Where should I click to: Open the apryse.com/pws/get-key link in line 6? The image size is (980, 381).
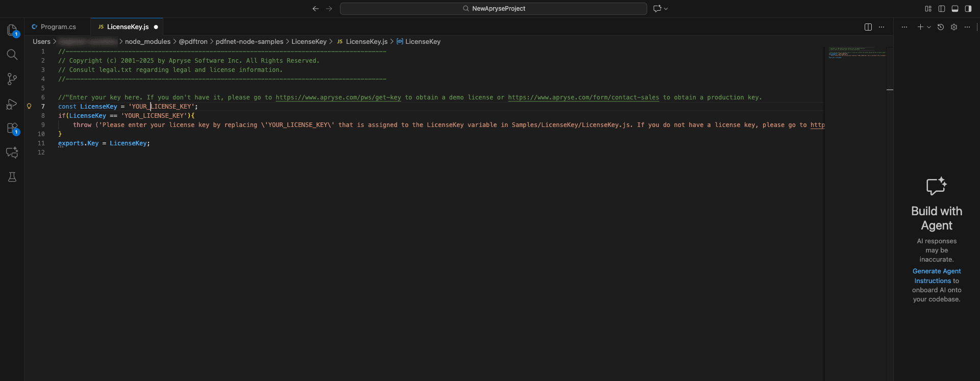coord(338,97)
